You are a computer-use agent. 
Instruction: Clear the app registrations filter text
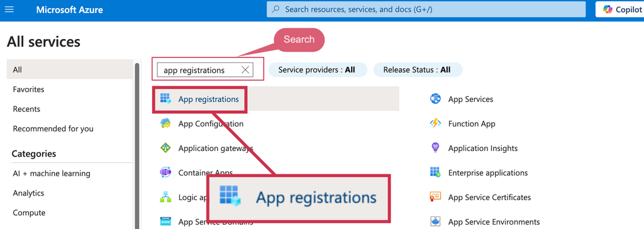pyautogui.click(x=245, y=70)
